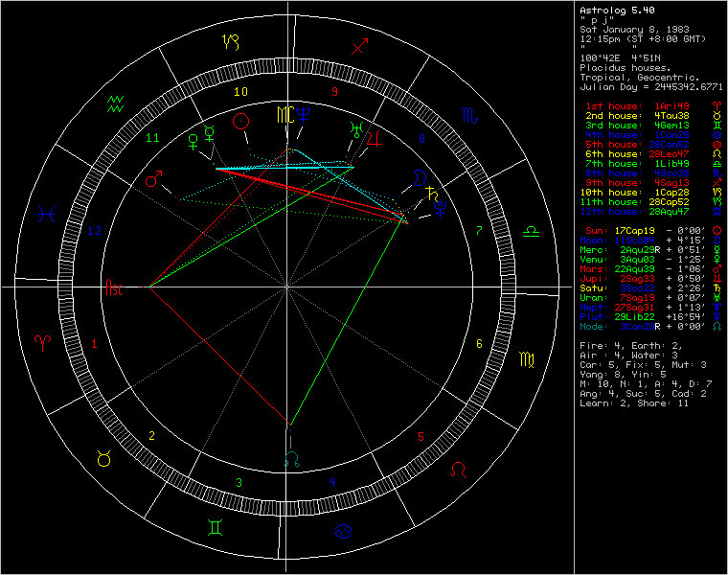Viewport: 728px width, 575px height.
Task: Click house number 1 in wheel
Action: click(94, 344)
